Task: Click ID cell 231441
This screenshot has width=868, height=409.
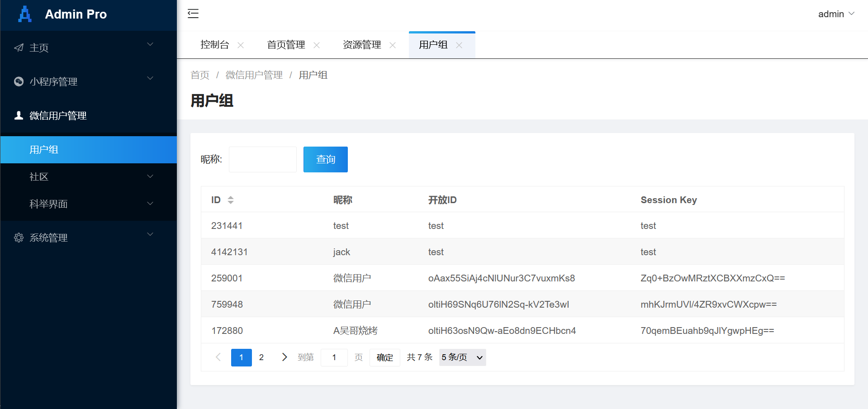Action: pos(227,226)
